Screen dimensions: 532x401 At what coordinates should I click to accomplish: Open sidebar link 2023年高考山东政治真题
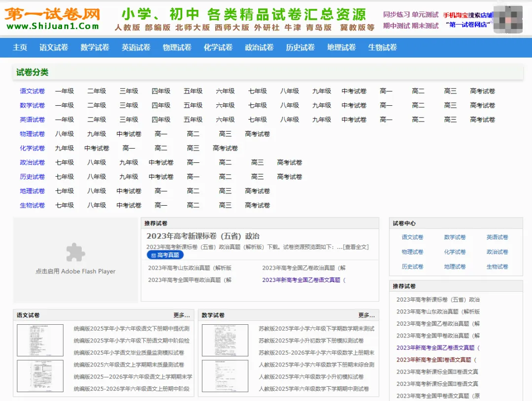click(x=438, y=311)
